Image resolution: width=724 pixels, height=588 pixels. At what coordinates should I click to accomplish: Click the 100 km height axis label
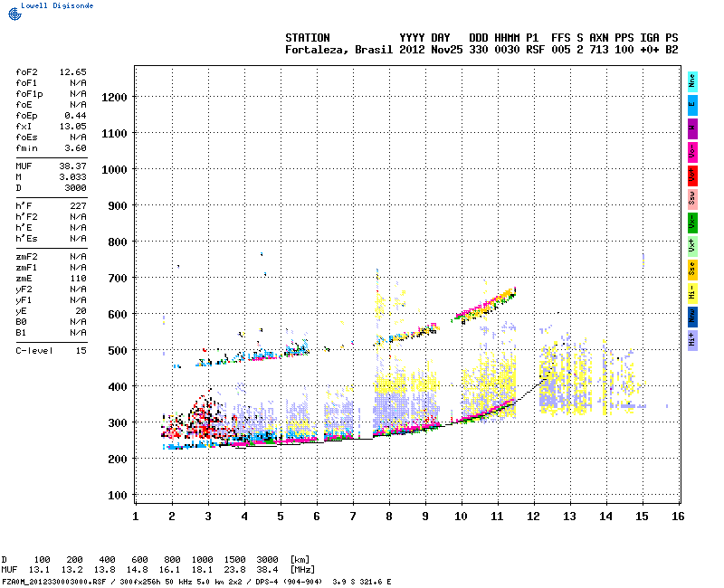click(x=118, y=496)
